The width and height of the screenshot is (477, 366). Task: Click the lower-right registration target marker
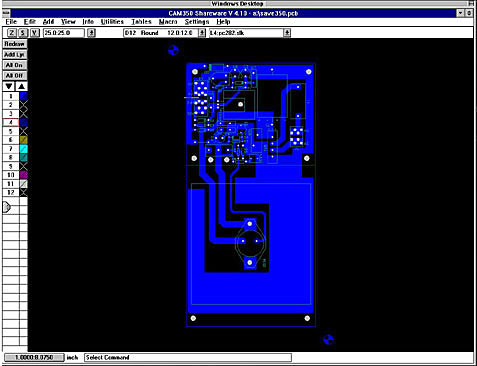tap(328, 340)
